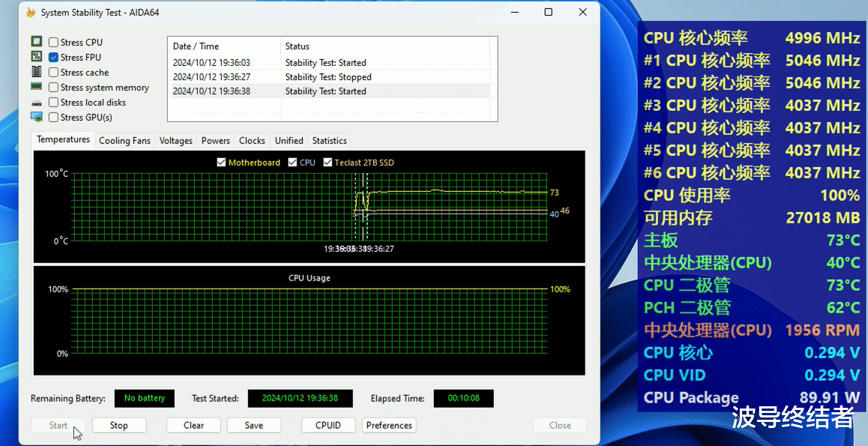Hide the Teclast 2TB SSD graph line
868x446 pixels.
click(x=328, y=162)
